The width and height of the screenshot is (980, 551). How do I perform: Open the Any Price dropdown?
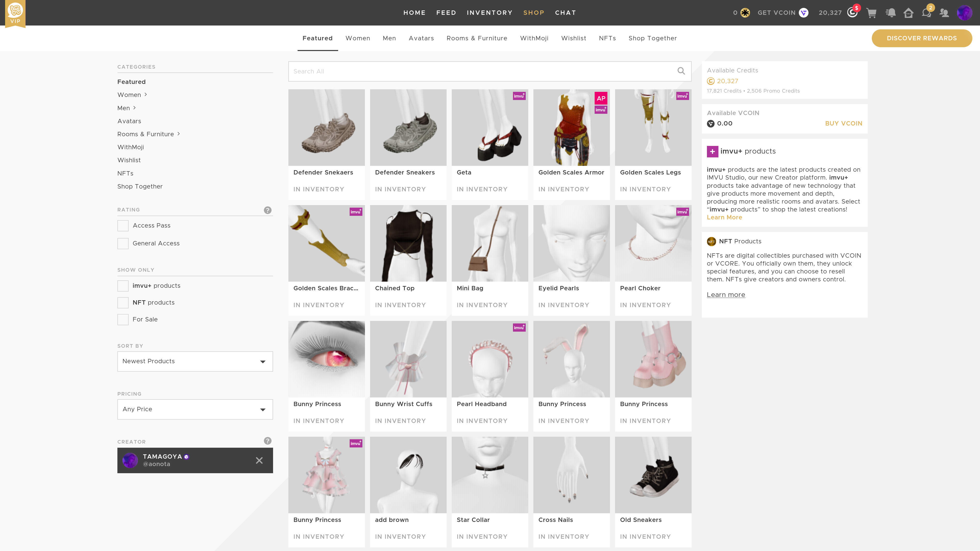[195, 409]
